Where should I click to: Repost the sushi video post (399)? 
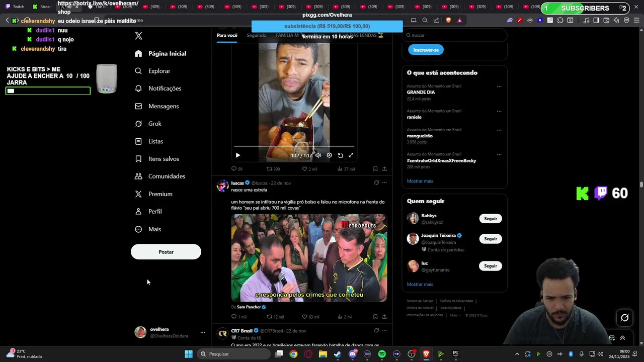click(x=273, y=169)
